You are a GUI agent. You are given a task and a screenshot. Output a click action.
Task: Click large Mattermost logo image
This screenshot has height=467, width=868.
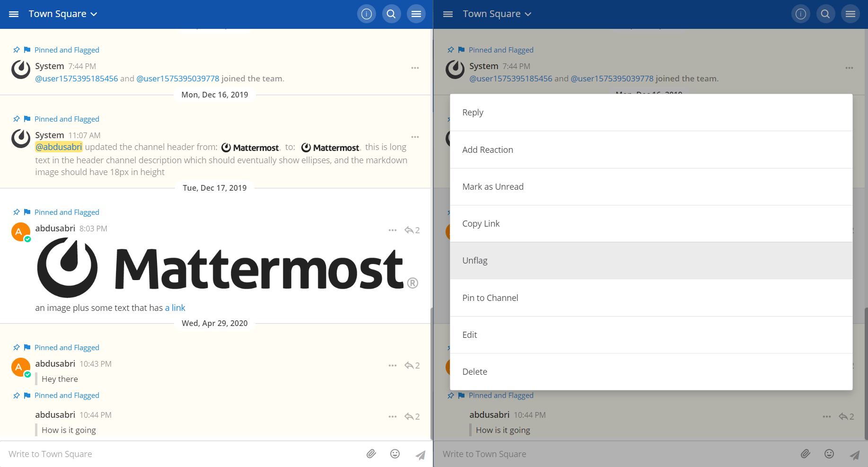[x=228, y=268]
